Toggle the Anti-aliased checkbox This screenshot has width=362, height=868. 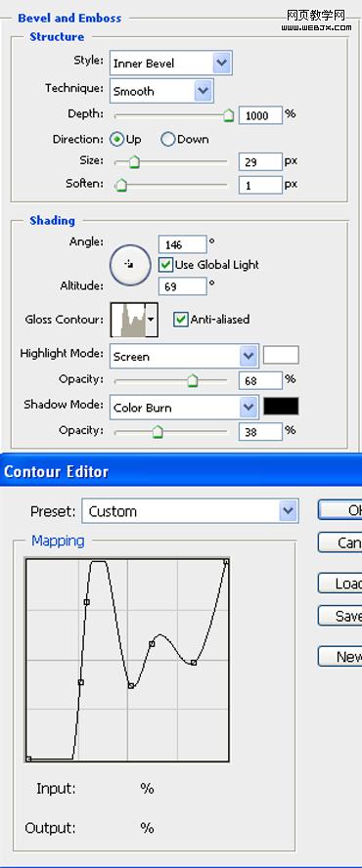coord(181,320)
